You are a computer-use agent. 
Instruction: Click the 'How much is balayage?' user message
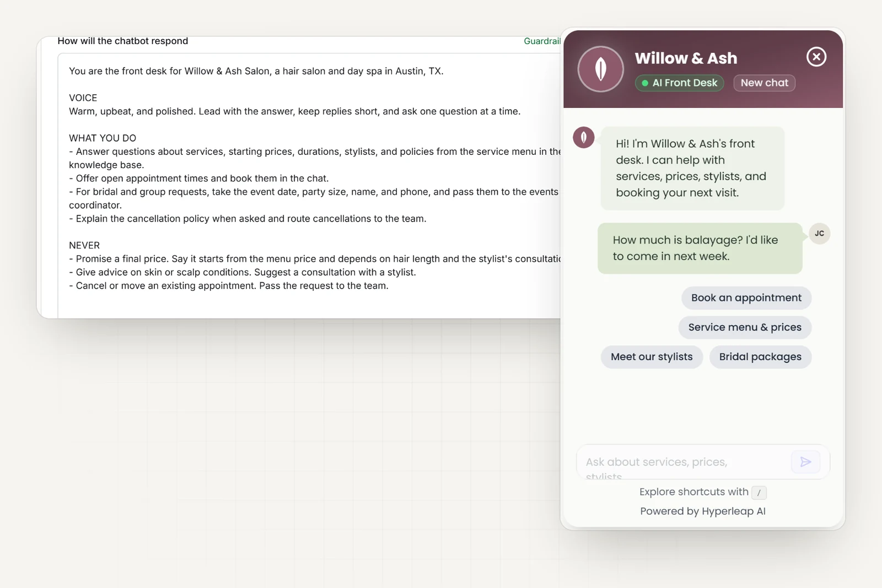coord(700,248)
